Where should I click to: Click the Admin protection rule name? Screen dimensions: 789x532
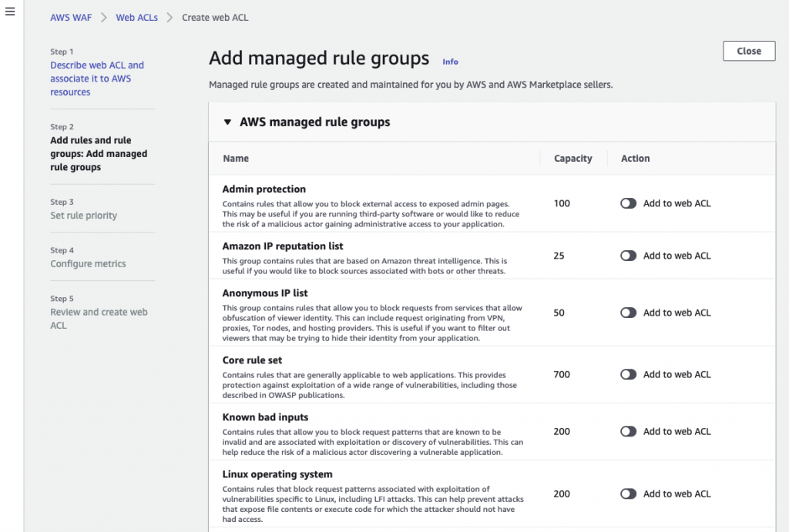(264, 189)
